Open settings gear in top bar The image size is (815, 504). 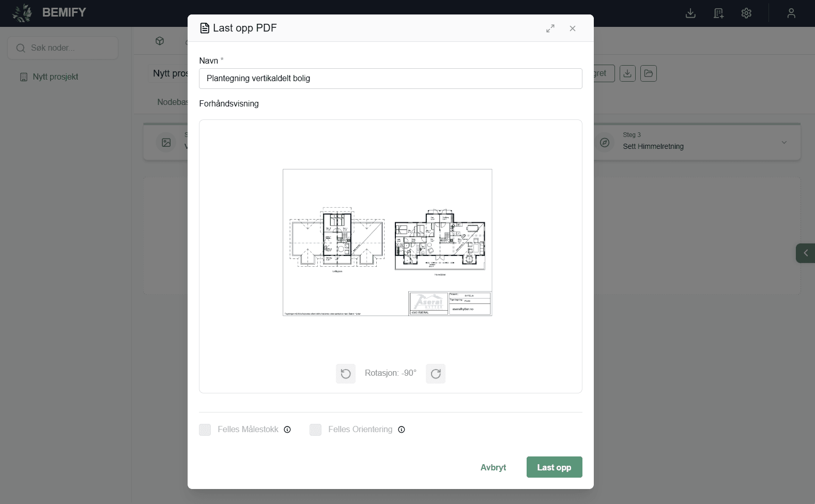[746, 13]
